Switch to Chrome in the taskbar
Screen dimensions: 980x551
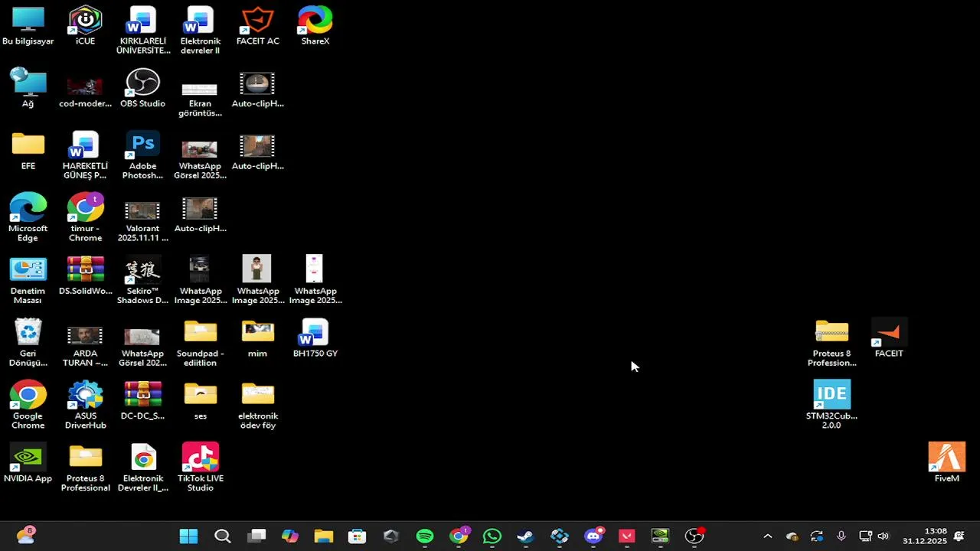tap(459, 536)
